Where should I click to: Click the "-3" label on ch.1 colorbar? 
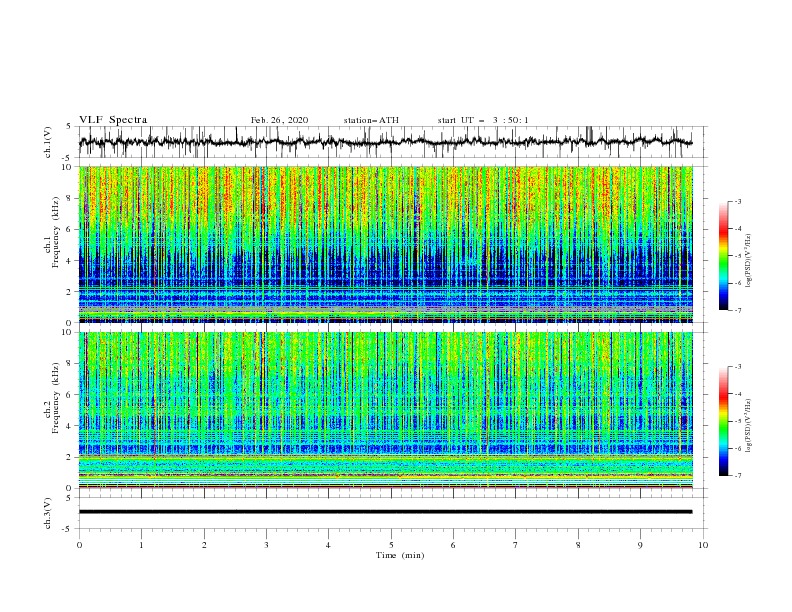[738, 202]
